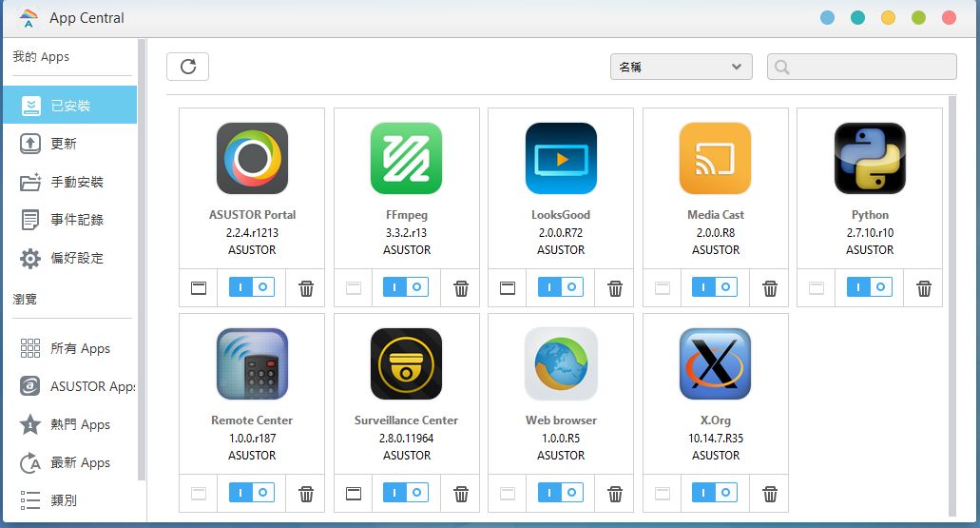Open the 名稱 sort dropdown
Image resolution: width=980 pixels, height=528 pixels.
pos(682,67)
